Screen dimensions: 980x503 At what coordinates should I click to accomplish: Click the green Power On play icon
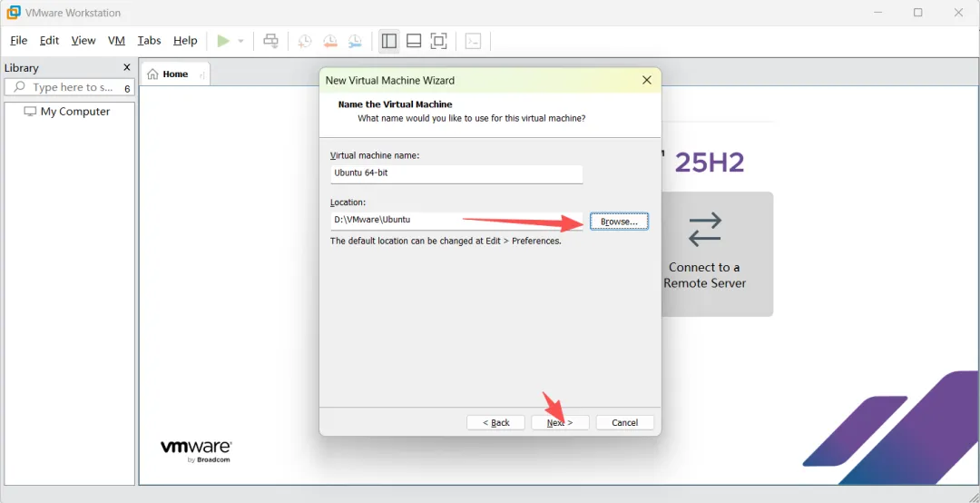[x=223, y=41]
